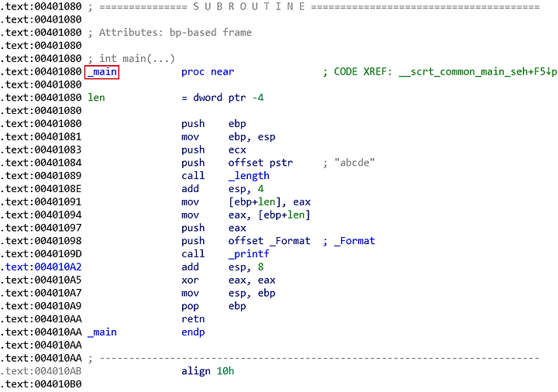Screen dimensions: 558x392
Task: Select 'ebp, esp' operands at 00401081
Action: [x=252, y=137]
